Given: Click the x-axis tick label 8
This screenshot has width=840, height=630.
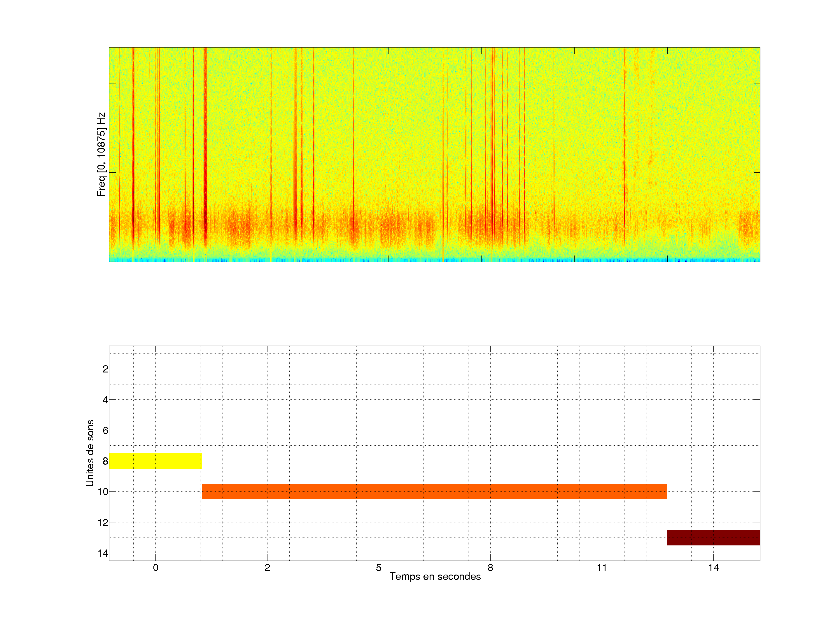Looking at the screenshot, I should pyautogui.click(x=490, y=568).
